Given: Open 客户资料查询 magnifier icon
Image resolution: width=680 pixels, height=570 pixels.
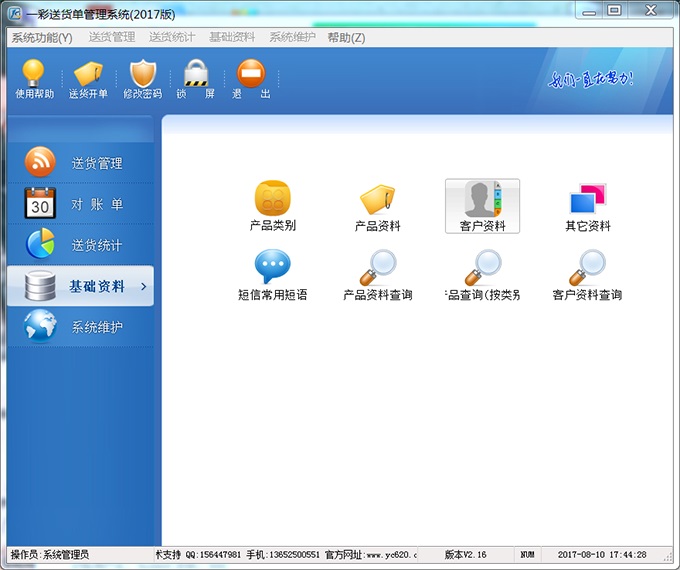Looking at the screenshot, I should click(588, 276).
